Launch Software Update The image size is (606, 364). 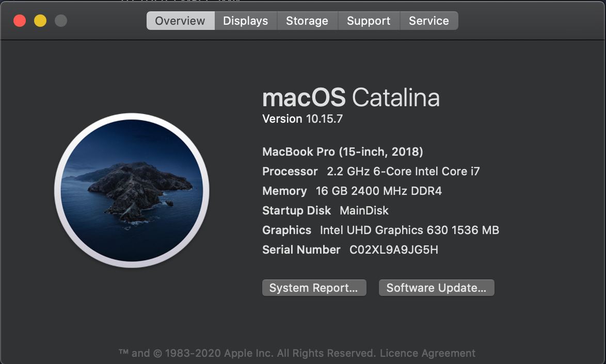(436, 288)
